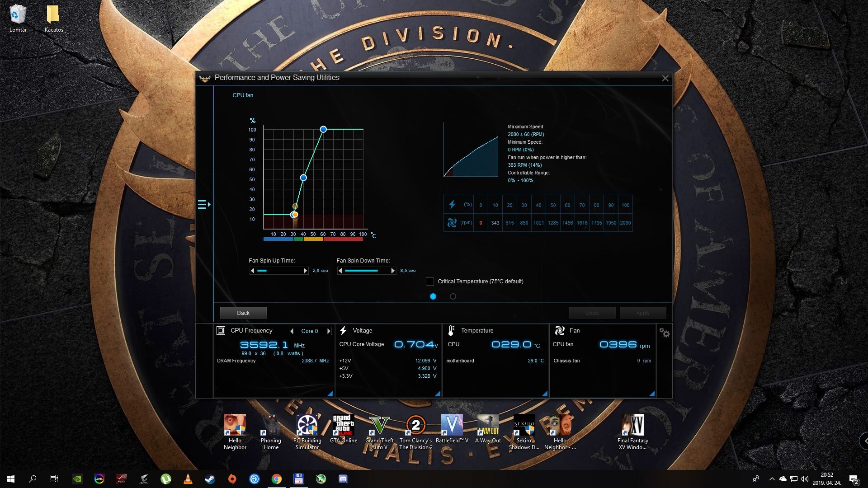Select the second page indicator dot

(453, 296)
